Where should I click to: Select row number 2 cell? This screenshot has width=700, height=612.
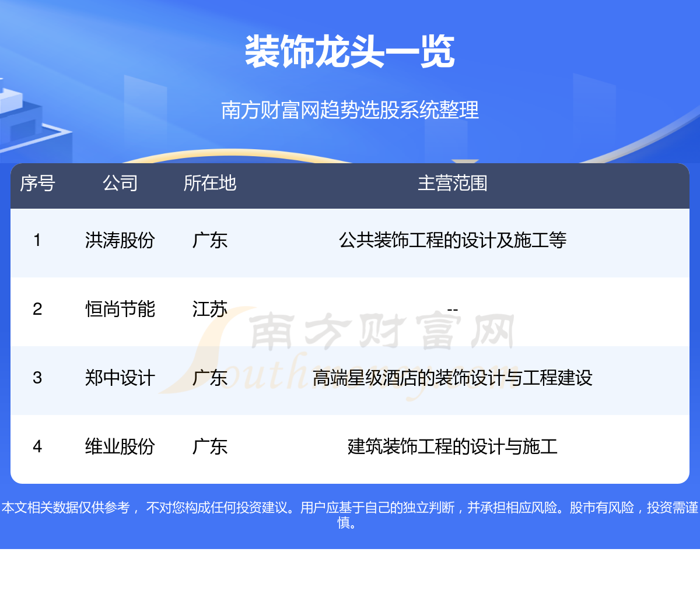coord(37,309)
